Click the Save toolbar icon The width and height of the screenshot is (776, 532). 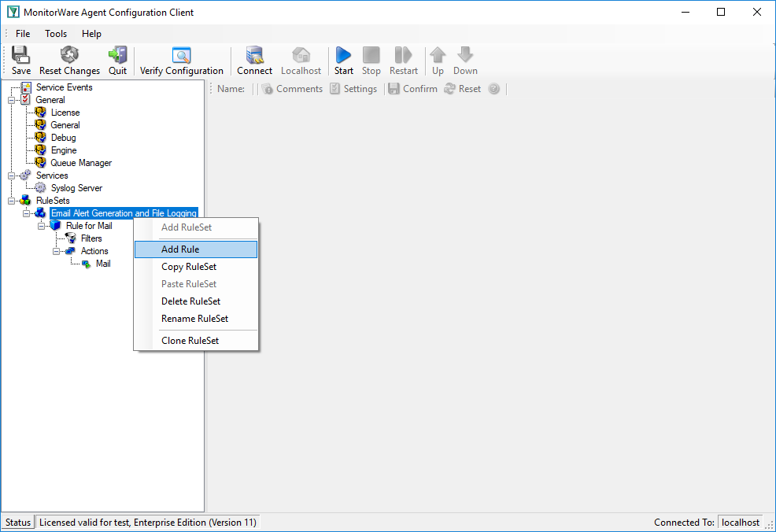20,61
